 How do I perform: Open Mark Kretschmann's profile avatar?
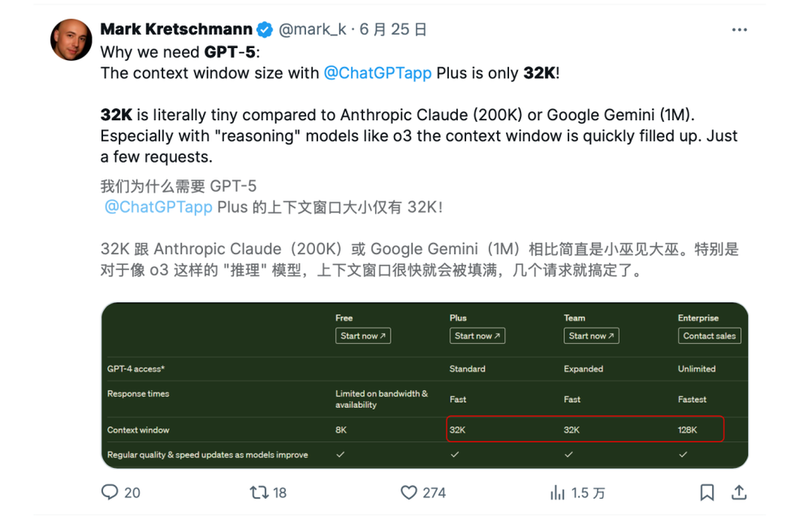(71, 40)
